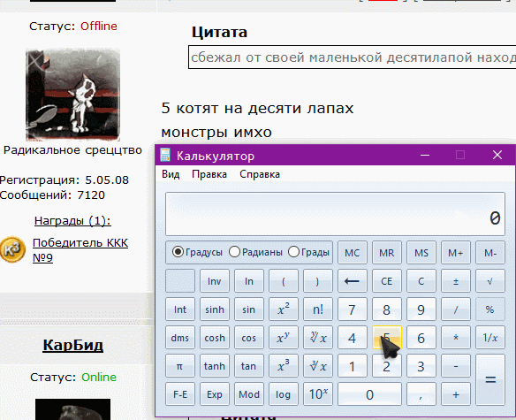The image size is (516, 420).
Task: Click the CE clear entry button
Action: coord(387,281)
